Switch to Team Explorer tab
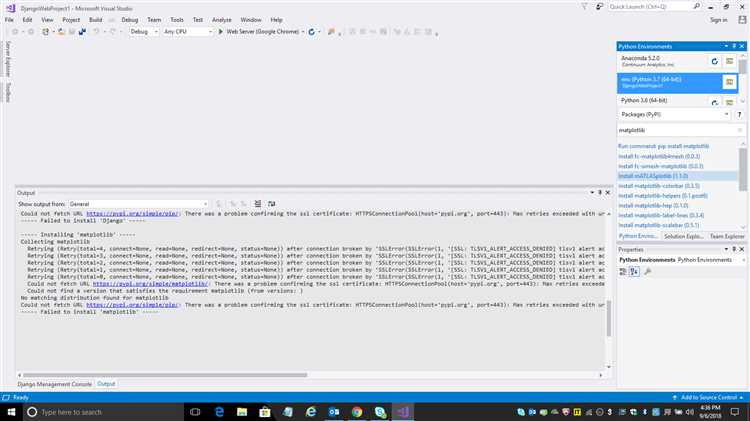 pos(727,236)
